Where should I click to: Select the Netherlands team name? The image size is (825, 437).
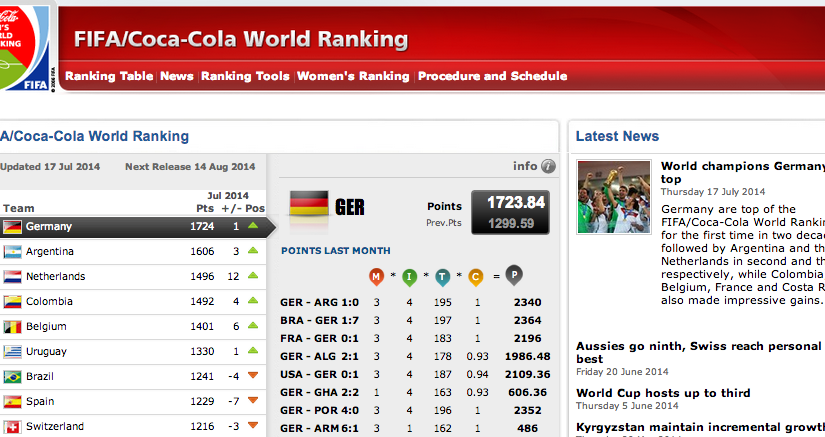coord(56,277)
